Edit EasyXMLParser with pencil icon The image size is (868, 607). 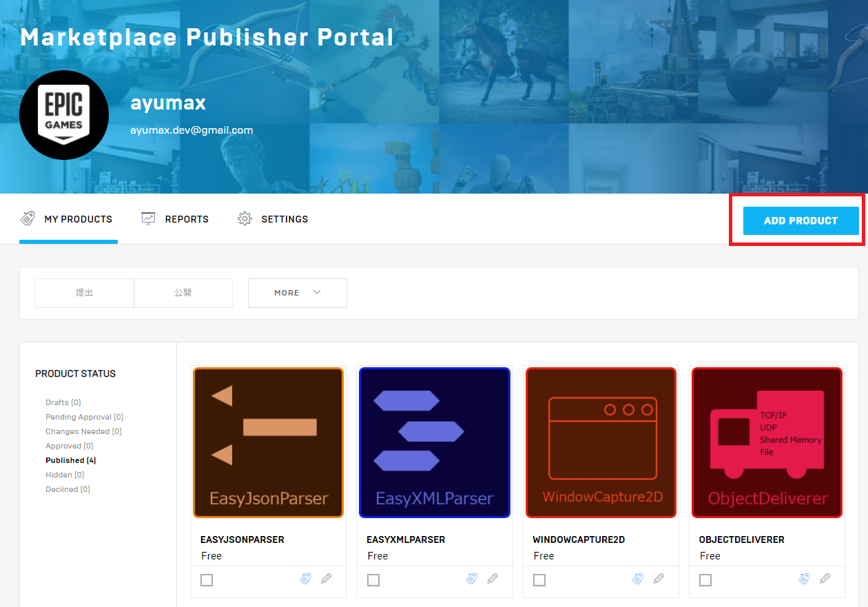click(x=493, y=579)
